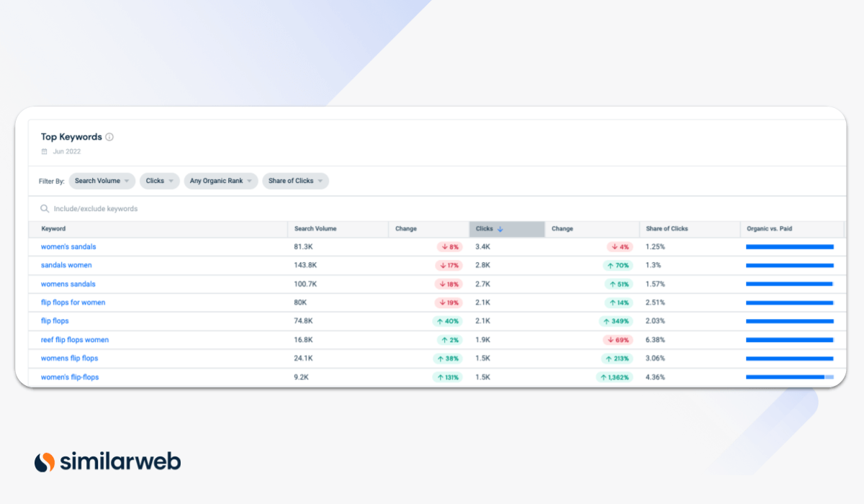The height and width of the screenshot is (504, 864).
Task: Sort by the Keyword column header
Action: pyautogui.click(x=53, y=229)
